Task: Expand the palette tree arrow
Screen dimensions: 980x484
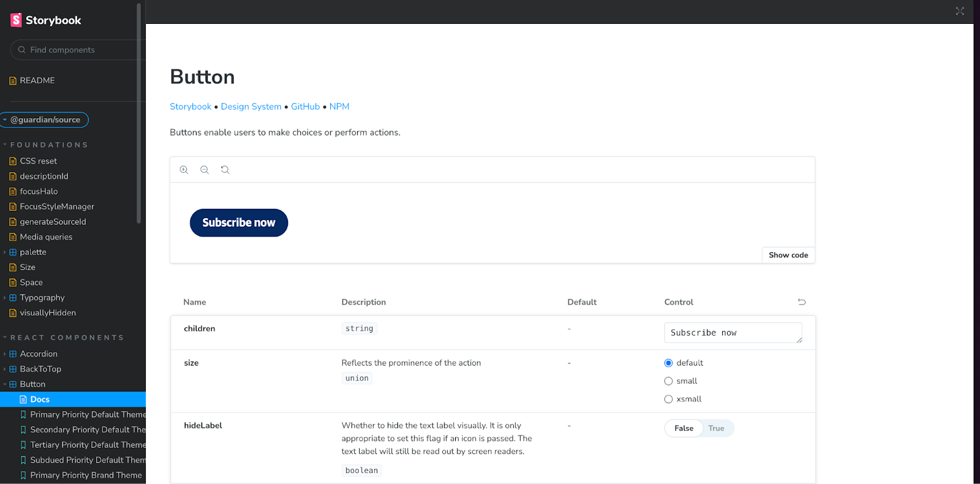Action: point(5,252)
